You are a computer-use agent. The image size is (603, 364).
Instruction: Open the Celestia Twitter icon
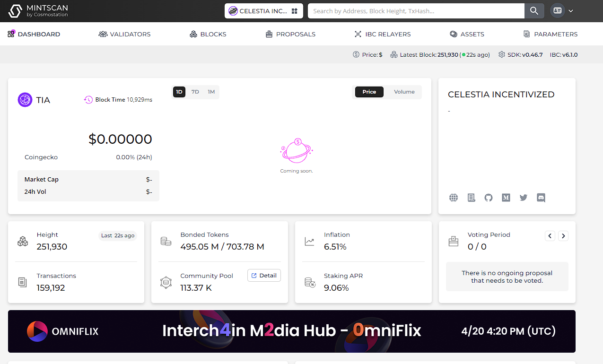click(x=523, y=198)
